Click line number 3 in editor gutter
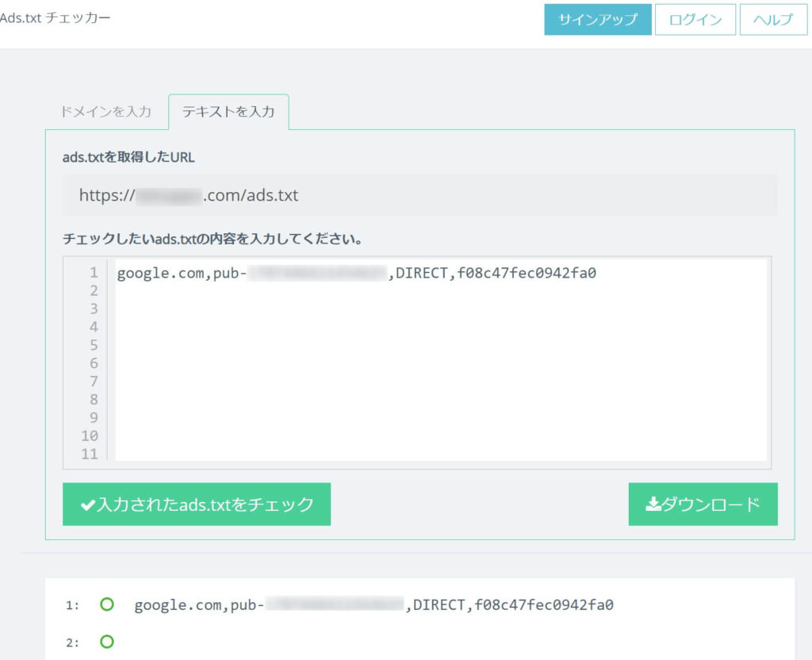The height and width of the screenshot is (660, 812). click(x=94, y=309)
